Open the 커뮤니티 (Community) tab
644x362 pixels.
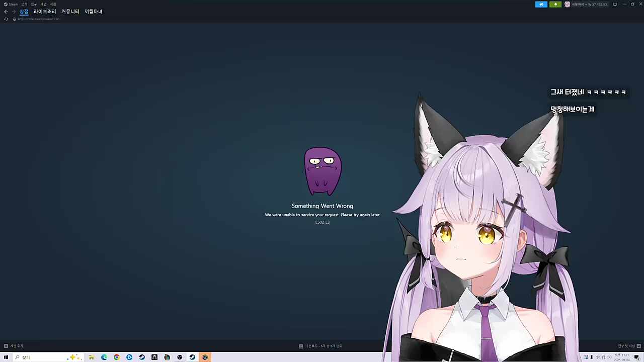coord(70,12)
